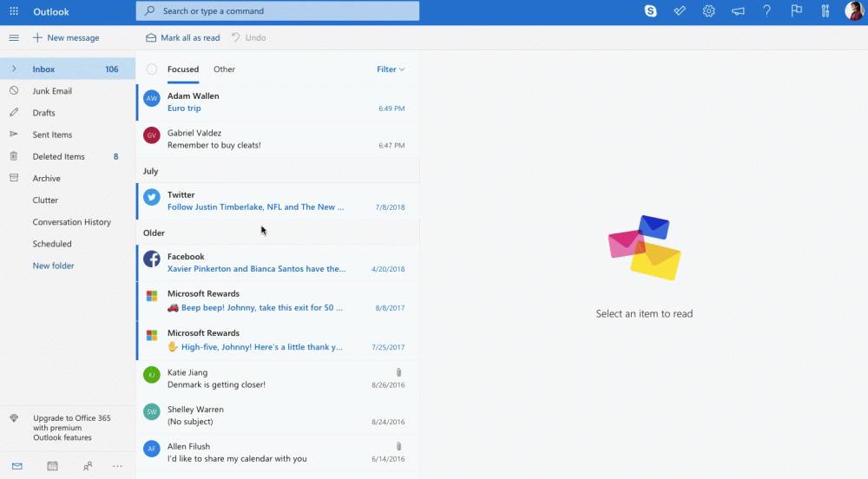This screenshot has width=868, height=479.
Task: Switch to Calendar icon in bottom bar
Action: point(52,466)
